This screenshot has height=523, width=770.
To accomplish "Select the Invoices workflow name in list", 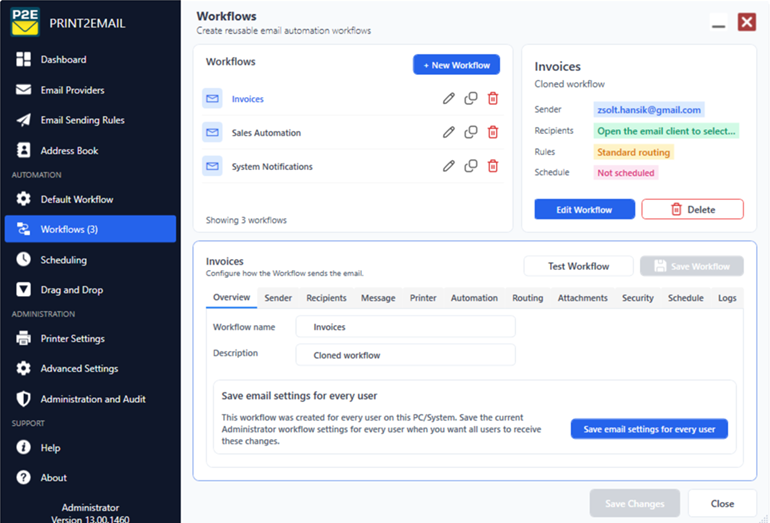I will (248, 99).
